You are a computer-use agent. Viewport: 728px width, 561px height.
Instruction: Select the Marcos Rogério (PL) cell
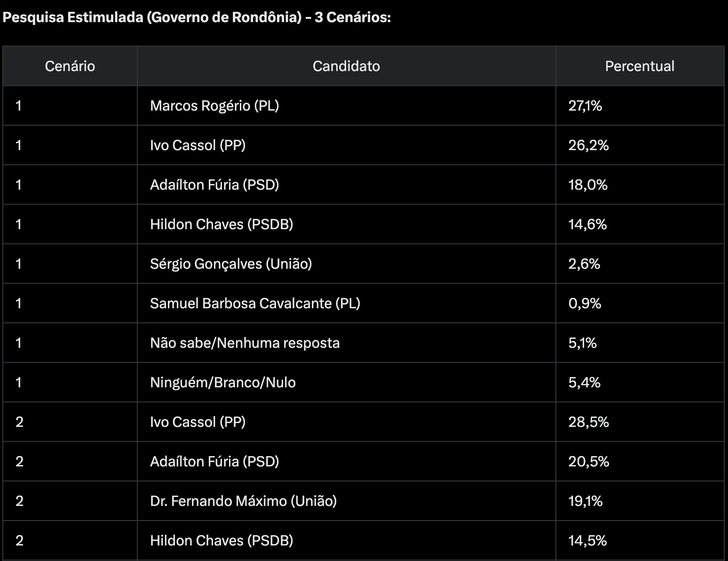coord(214,105)
